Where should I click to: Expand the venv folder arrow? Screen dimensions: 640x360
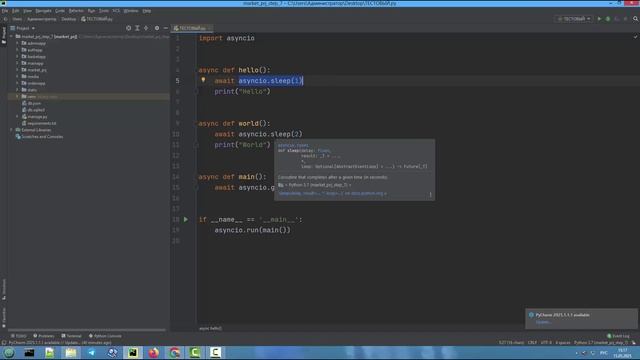(x=18, y=96)
